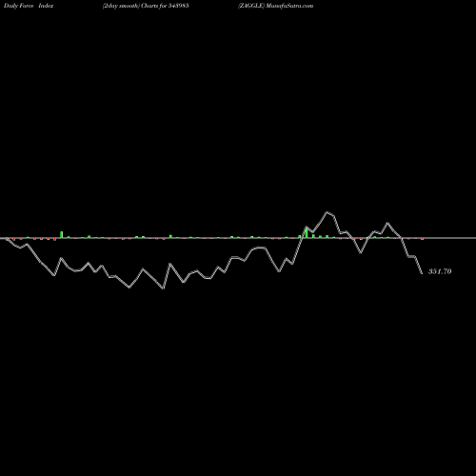The image size is (476, 476).
Task: Click the '(ZAGGLE) MunafaSutra.com' label
Action: coord(275,6)
